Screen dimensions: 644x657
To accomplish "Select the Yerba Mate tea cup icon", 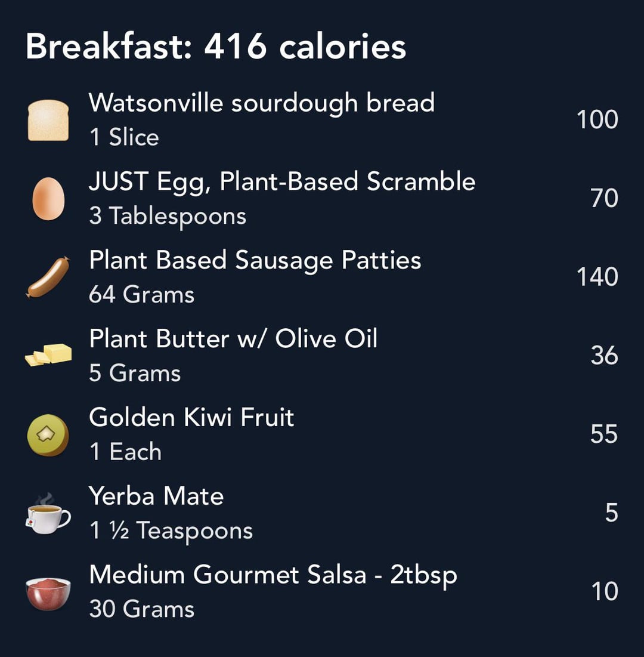I will coord(48,513).
